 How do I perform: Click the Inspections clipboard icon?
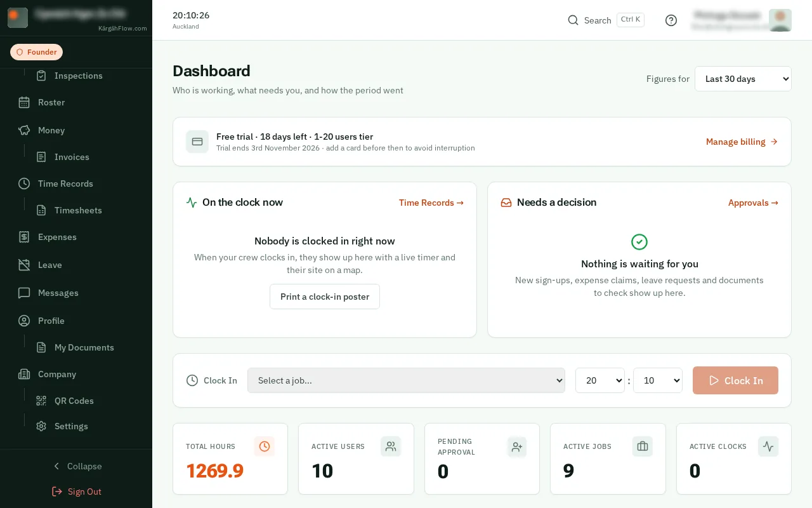click(41, 76)
